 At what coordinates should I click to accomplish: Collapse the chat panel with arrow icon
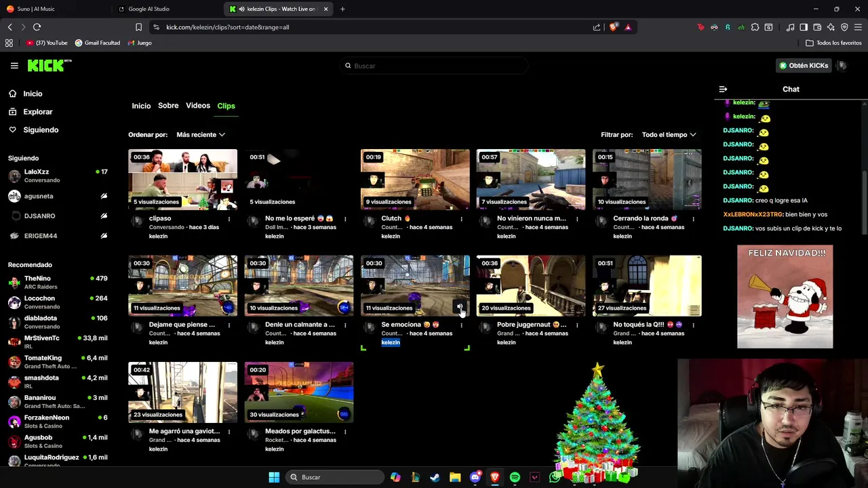click(723, 89)
